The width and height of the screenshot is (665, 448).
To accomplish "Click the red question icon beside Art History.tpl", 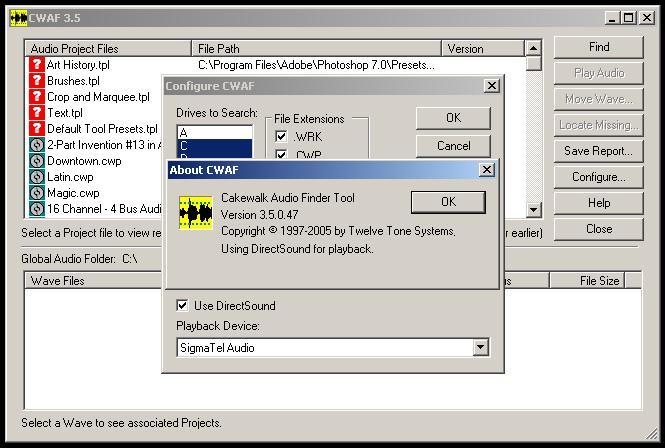I will [x=36, y=64].
